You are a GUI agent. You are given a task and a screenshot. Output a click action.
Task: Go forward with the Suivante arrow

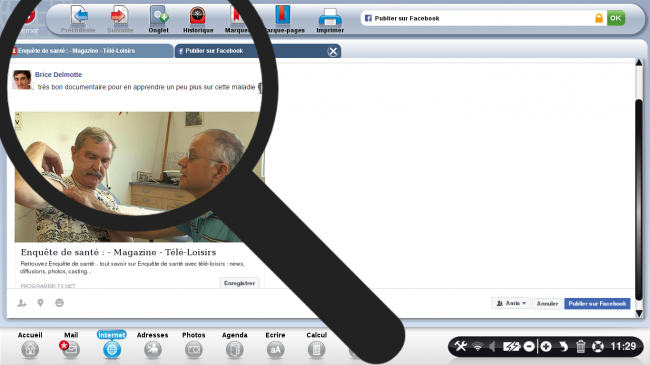pos(120,19)
